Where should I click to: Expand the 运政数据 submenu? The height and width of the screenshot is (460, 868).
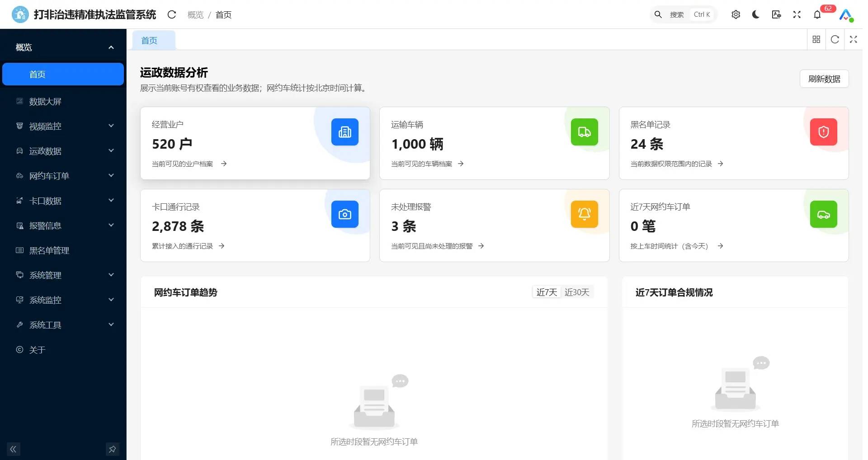[x=63, y=151]
